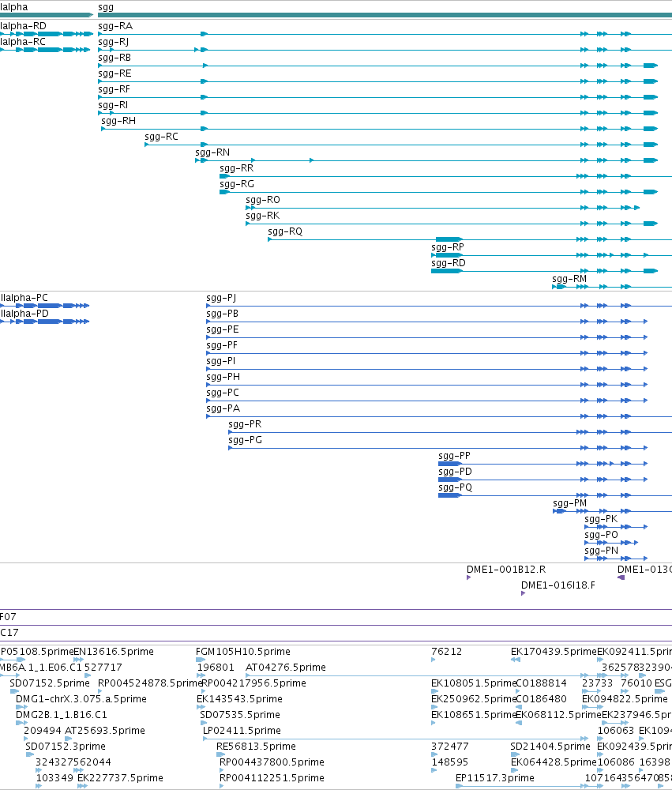Select the sgg gene label
672x790 pixels.
[x=106, y=8]
